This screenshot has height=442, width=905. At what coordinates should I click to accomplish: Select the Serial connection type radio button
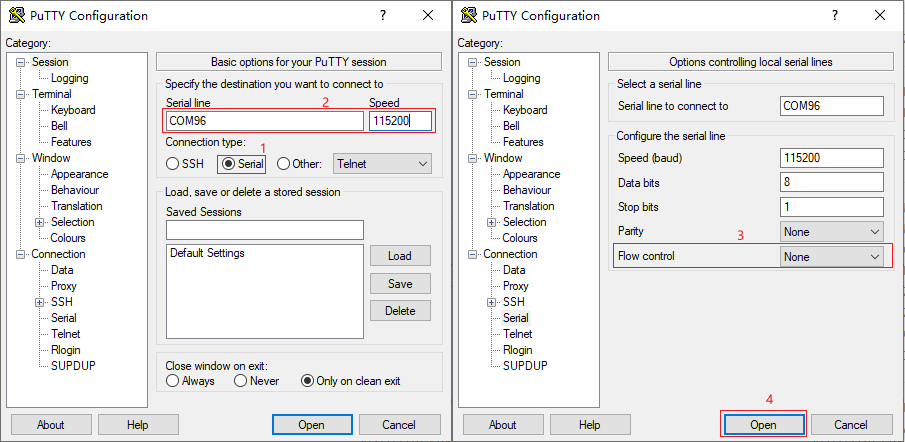point(228,164)
